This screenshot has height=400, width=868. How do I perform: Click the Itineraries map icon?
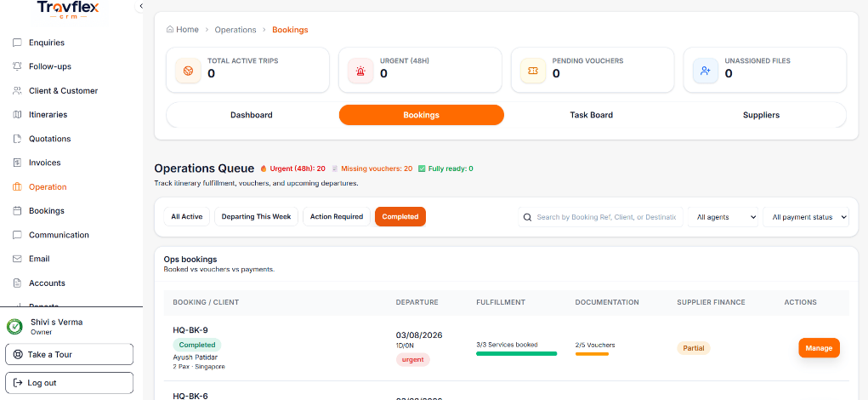pos(17,115)
